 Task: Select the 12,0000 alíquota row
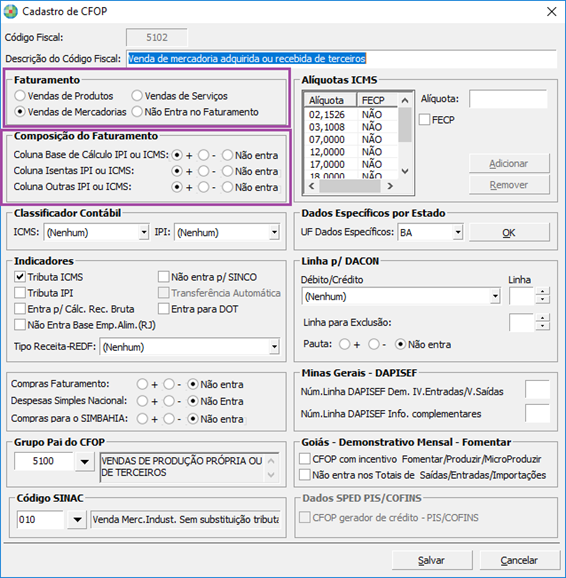[350, 152]
